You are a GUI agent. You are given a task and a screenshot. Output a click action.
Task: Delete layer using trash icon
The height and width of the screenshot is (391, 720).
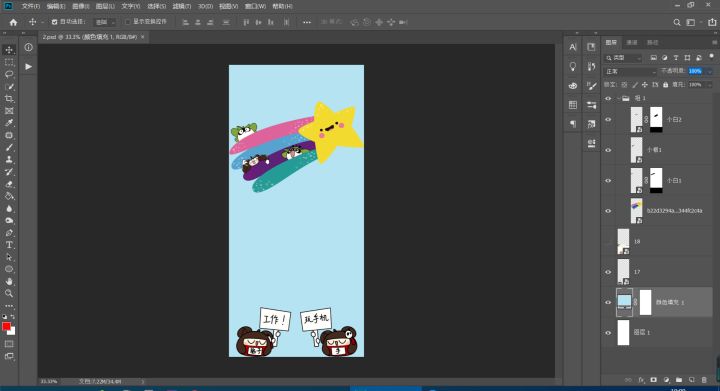pyautogui.click(x=704, y=380)
